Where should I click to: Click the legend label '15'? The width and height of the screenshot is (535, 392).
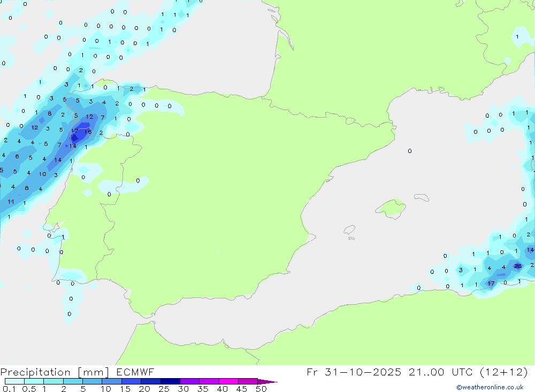point(125,389)
